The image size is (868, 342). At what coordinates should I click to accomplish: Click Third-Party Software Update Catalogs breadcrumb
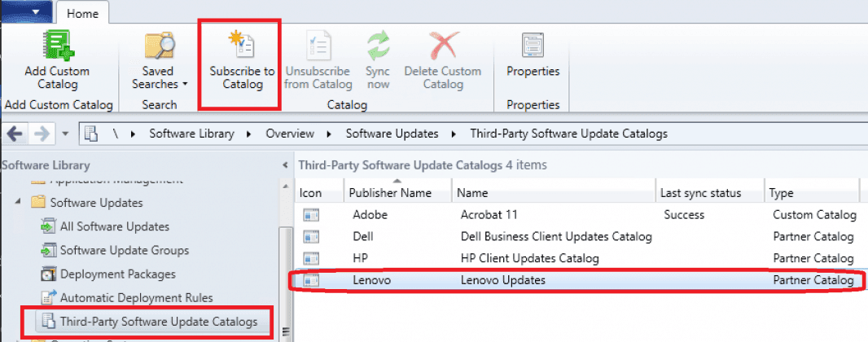click(568, 134)
